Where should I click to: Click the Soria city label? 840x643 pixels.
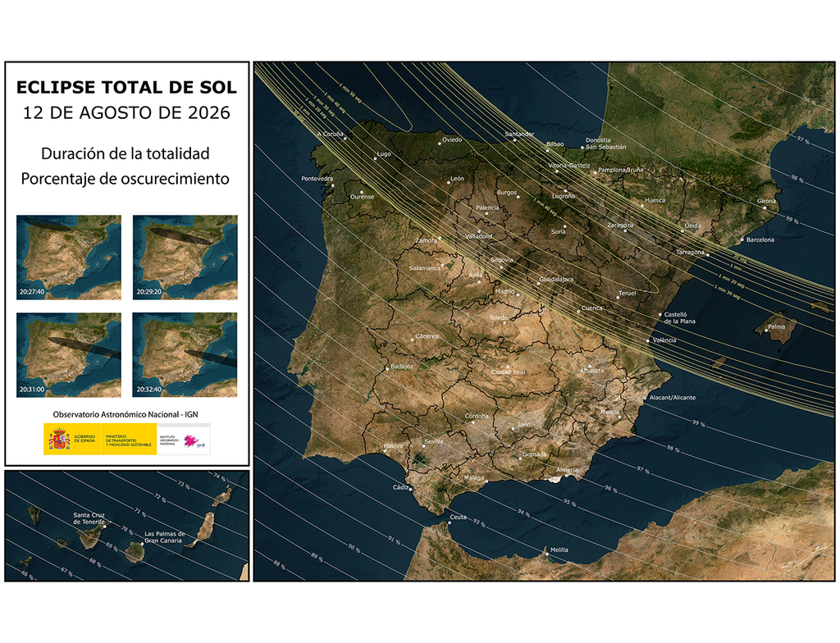[558, 232]
